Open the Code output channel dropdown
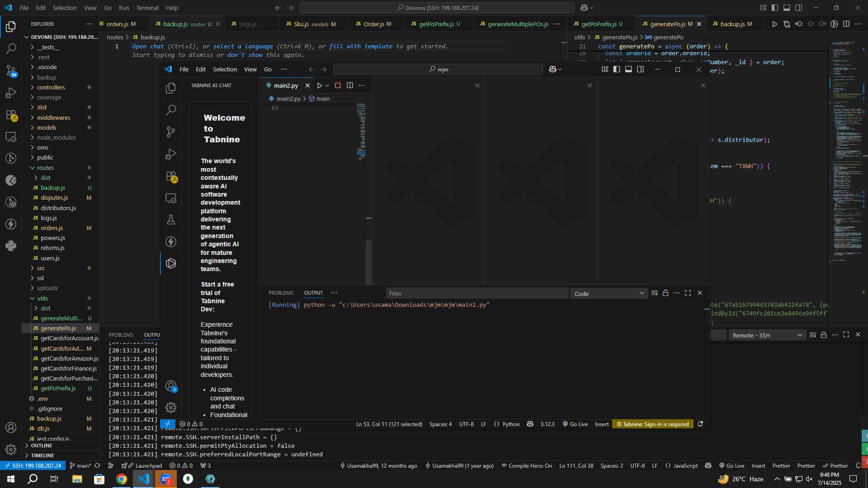 609,294
